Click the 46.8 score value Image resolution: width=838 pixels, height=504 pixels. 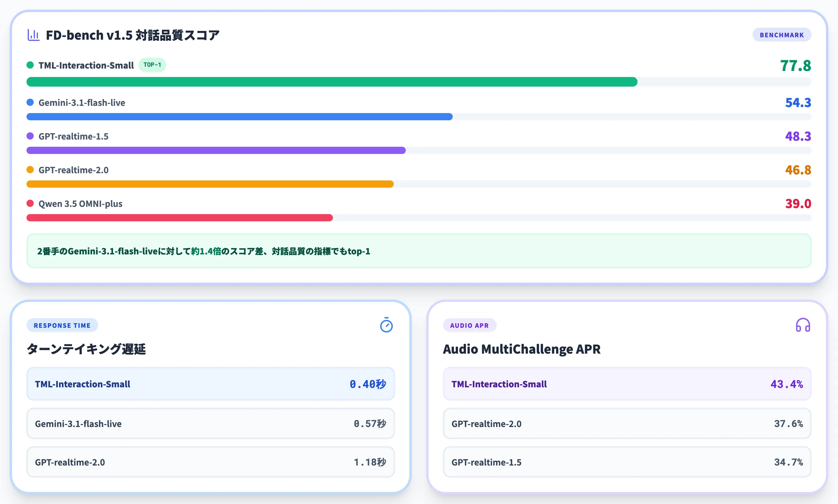(x=798, y=170)
